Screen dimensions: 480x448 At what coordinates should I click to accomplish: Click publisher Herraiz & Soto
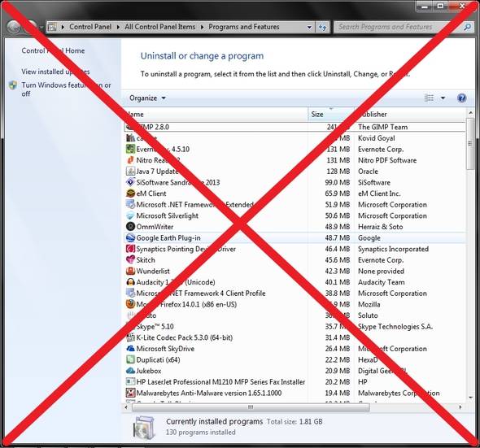coord(380,227)
